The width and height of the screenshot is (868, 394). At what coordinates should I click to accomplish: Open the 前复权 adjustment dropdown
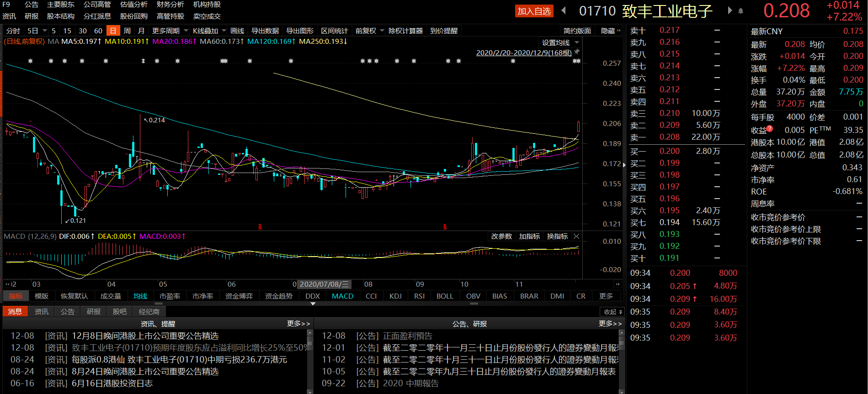point(370,31)
